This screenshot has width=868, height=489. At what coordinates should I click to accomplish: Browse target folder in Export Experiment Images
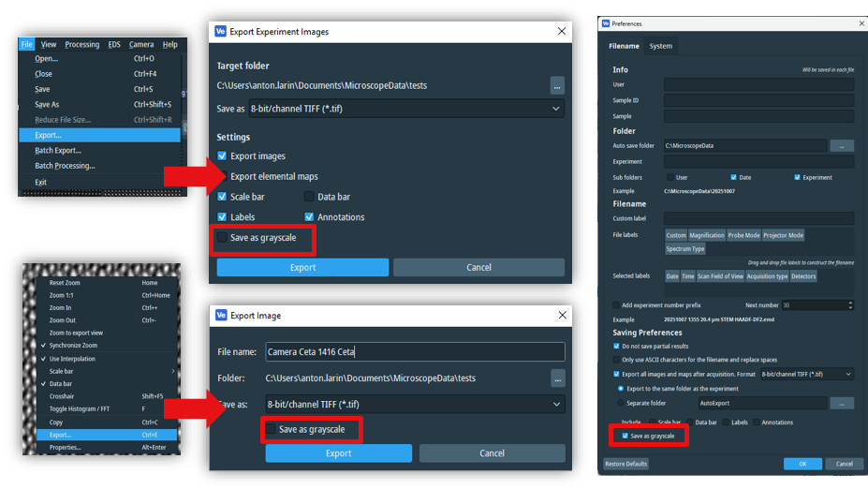(x=557, y=86)
